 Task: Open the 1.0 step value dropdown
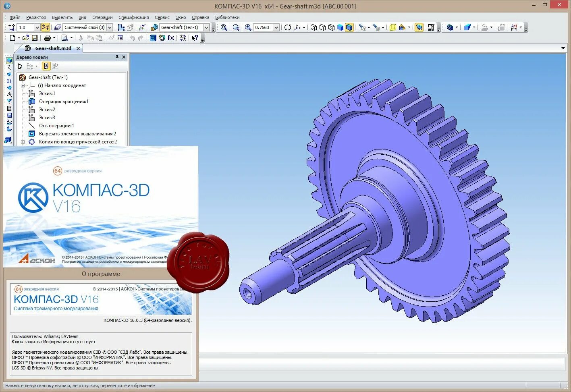tap(37, 27)
